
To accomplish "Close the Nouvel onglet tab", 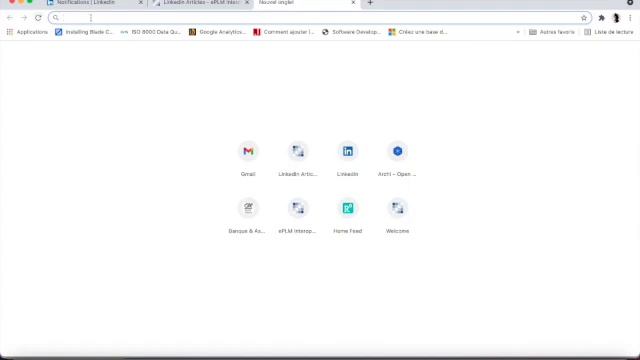I will click(x=353, y=3).
